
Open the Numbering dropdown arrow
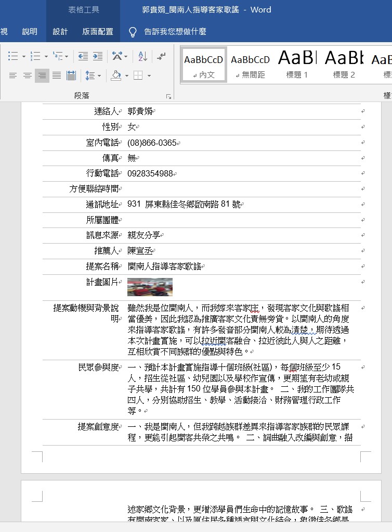tap(46, 56)
